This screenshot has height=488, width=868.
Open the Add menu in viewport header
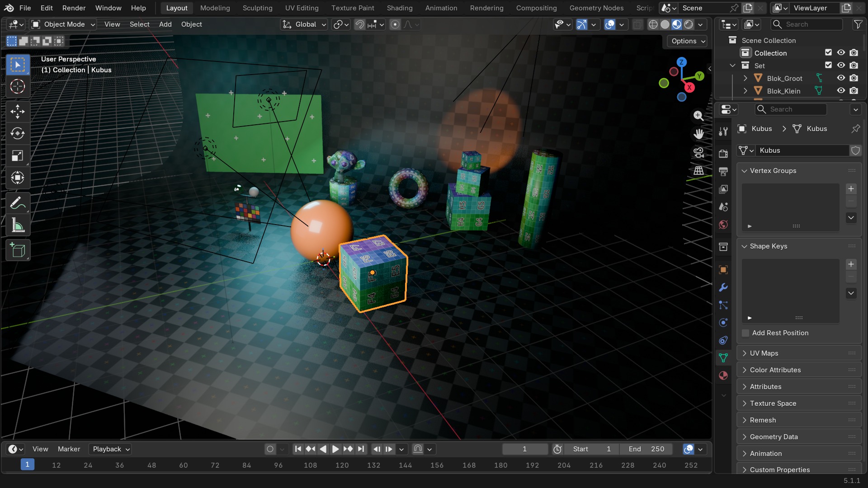click(x=165, y=24)
